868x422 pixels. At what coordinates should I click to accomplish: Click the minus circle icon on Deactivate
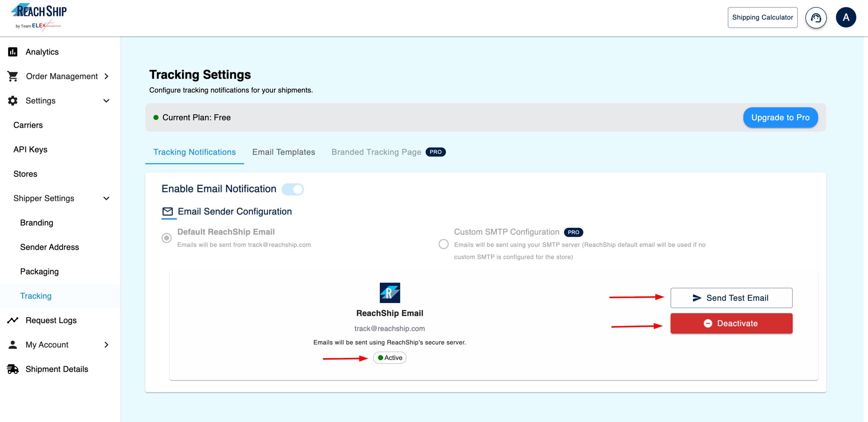click(708, 323)
